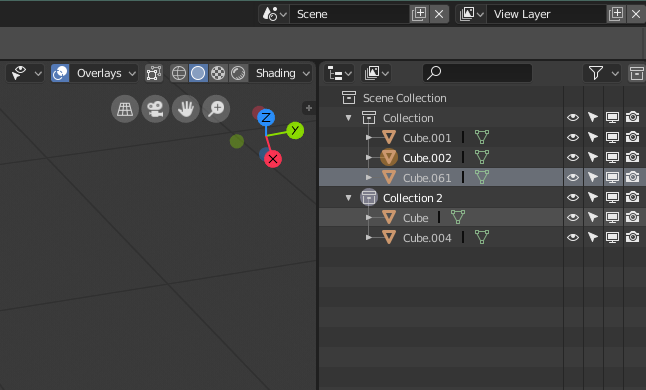The height and width of the screenshot is (390, 646).
Task: Click the negative Y axis gizmo dot
Action: (237, 142)
